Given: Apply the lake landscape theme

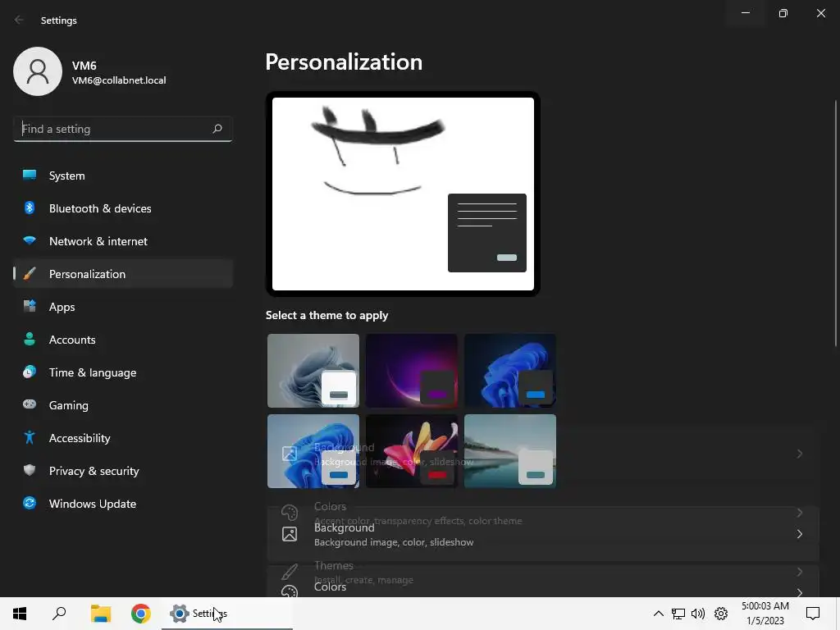Looking at the screenshot, I should [x=510, y=451].
